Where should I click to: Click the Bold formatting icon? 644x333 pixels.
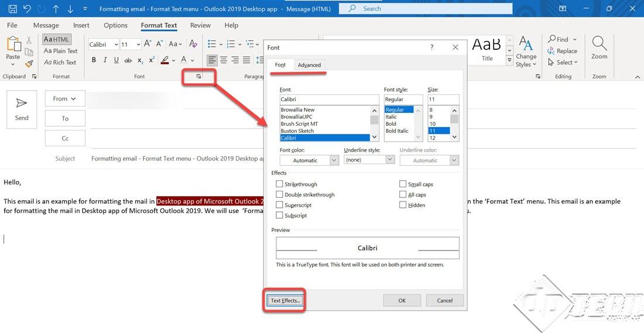tap(94, 60)
